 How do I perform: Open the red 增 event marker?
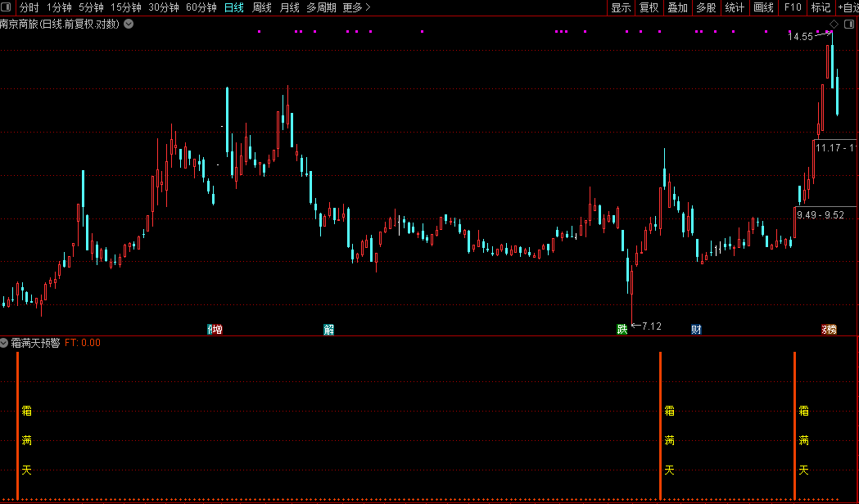click(218, 329)
